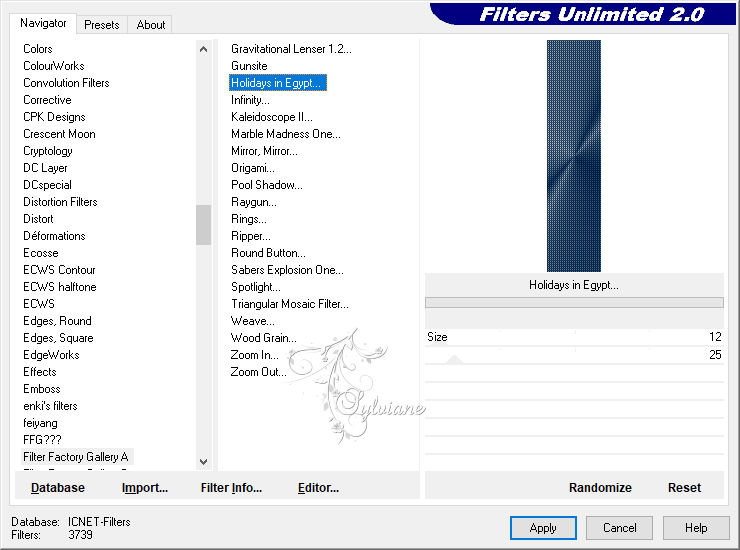Image resolution: width=740 pixels, height=550 pixels.
Task: Select DCspecial category
Action: (x=47, y=185)
